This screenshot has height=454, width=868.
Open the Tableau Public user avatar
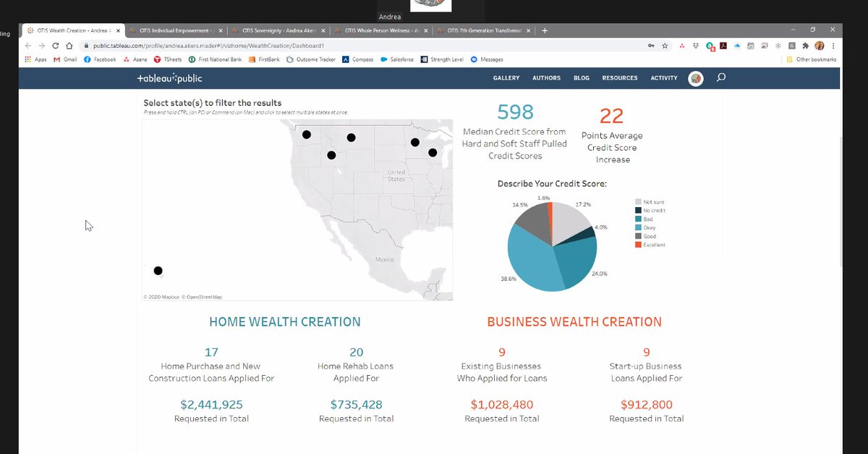pyautogui.click(x=695, y=78)
